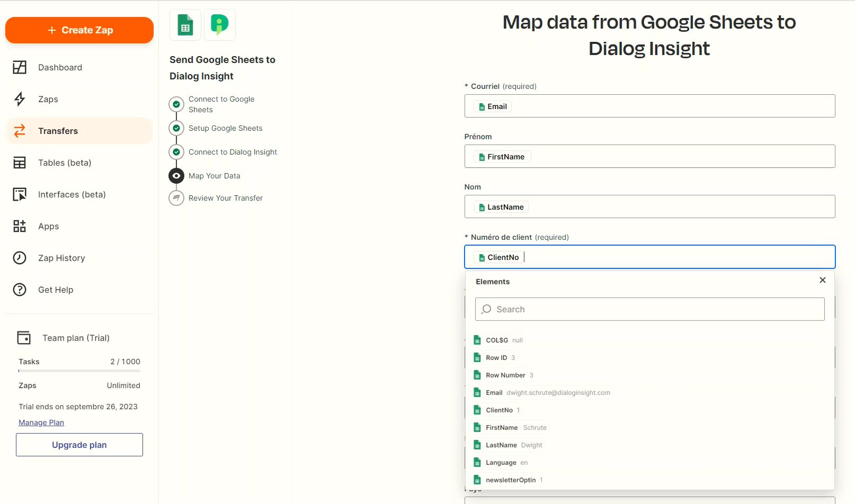
Task: Click the trial end date text
Action: click(78, 407)
